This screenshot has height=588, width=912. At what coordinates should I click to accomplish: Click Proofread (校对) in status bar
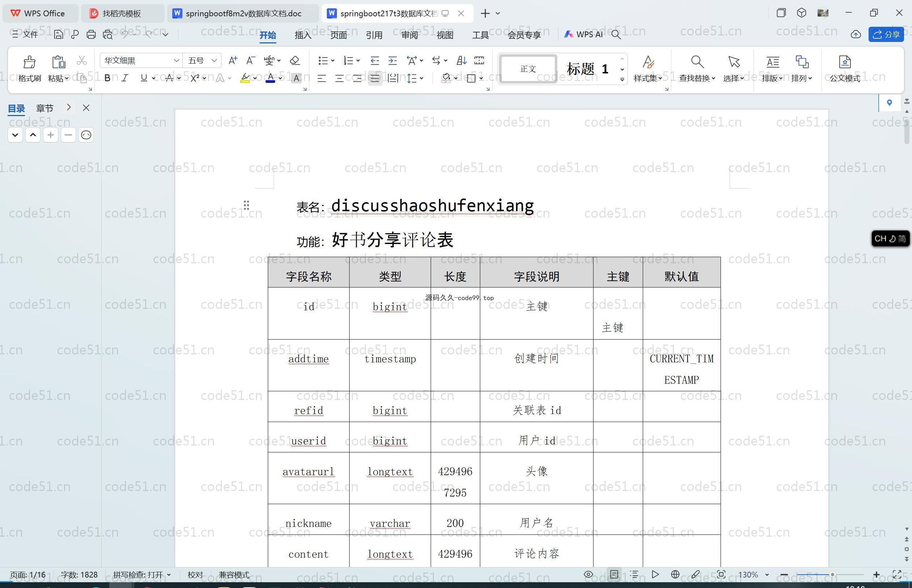(x=195, y=574)
